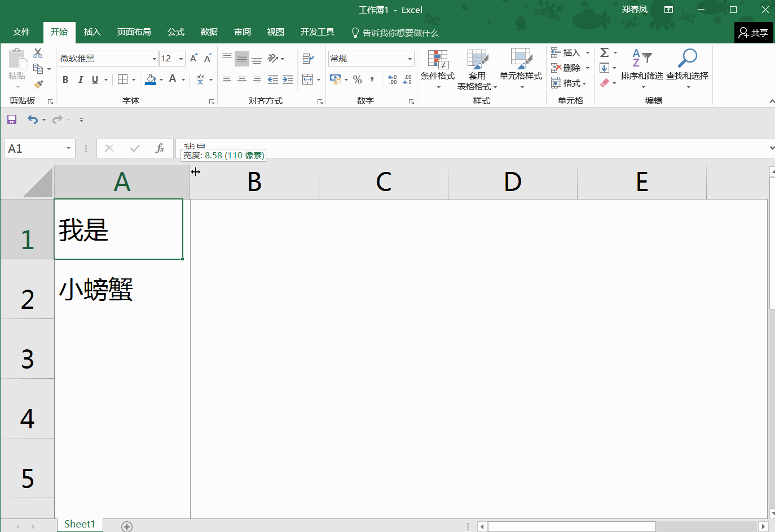Align text left

tap(227, 79)
